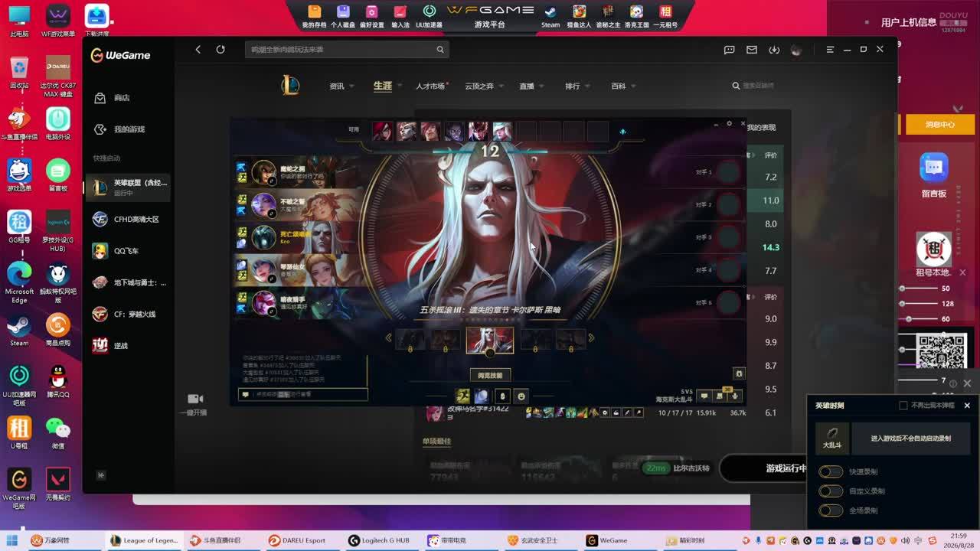
Task: Click the 消息中心 button
Action: point(939,124)
